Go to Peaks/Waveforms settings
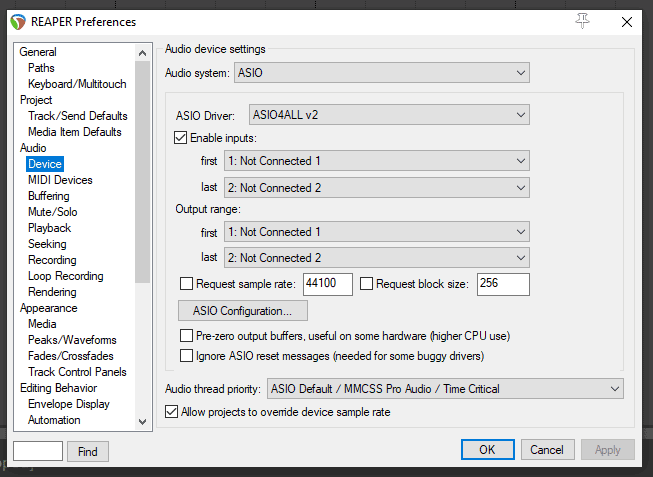The image size is (653, 477). (x=72, y=340)
